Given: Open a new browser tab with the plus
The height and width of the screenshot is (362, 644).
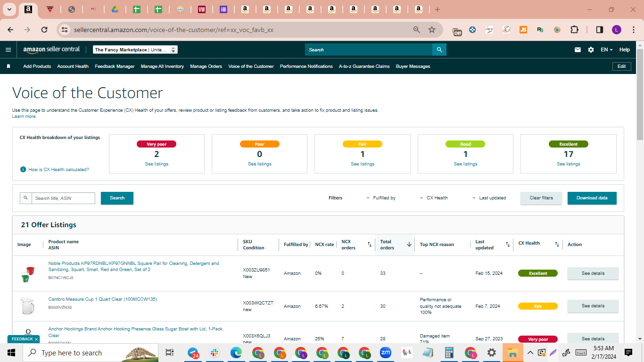Looking at the screenshot, I should [x=438, y=9].
